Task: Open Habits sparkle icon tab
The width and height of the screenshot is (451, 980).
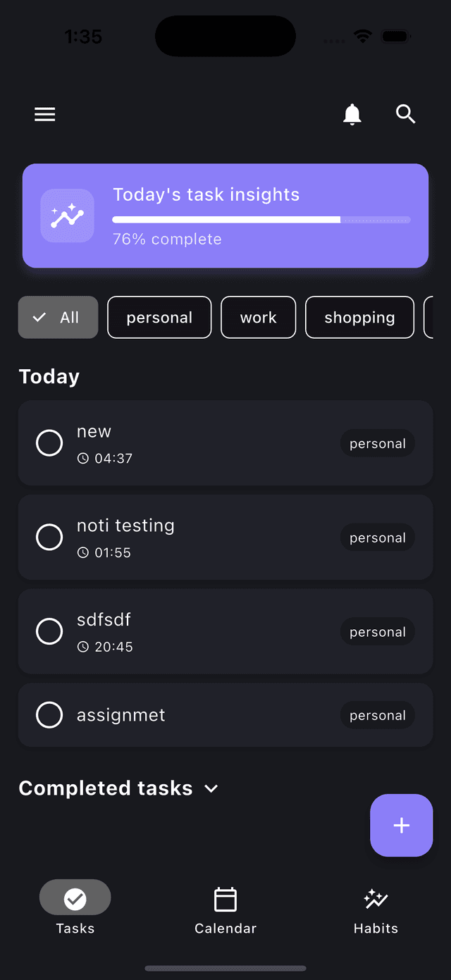Action: (376, 899)
